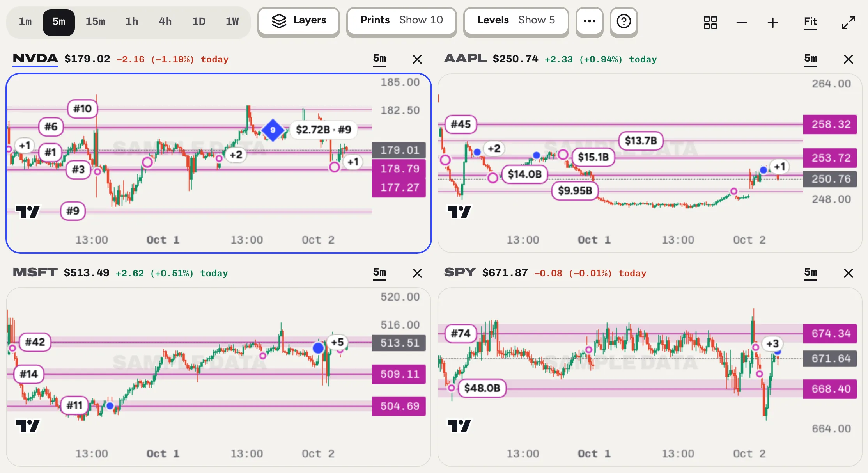Select the $2.72B · #9 print label

tap(323, 130)
